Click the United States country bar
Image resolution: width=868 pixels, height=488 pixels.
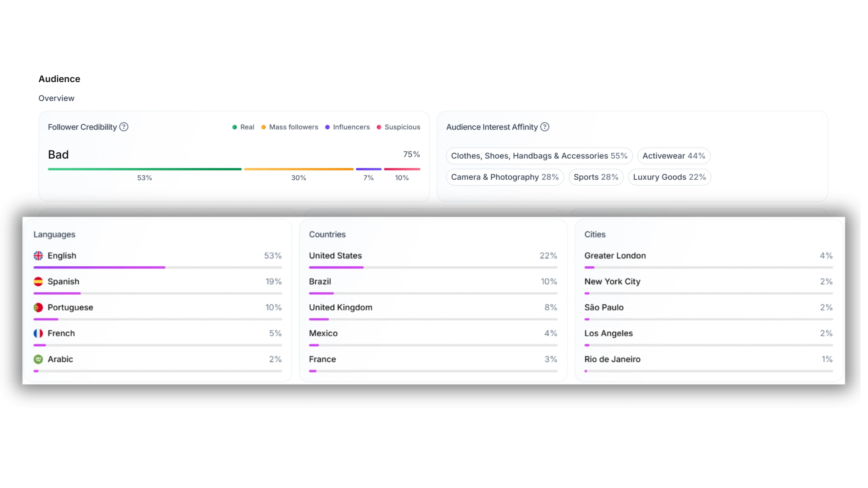(x=336, y=267)
